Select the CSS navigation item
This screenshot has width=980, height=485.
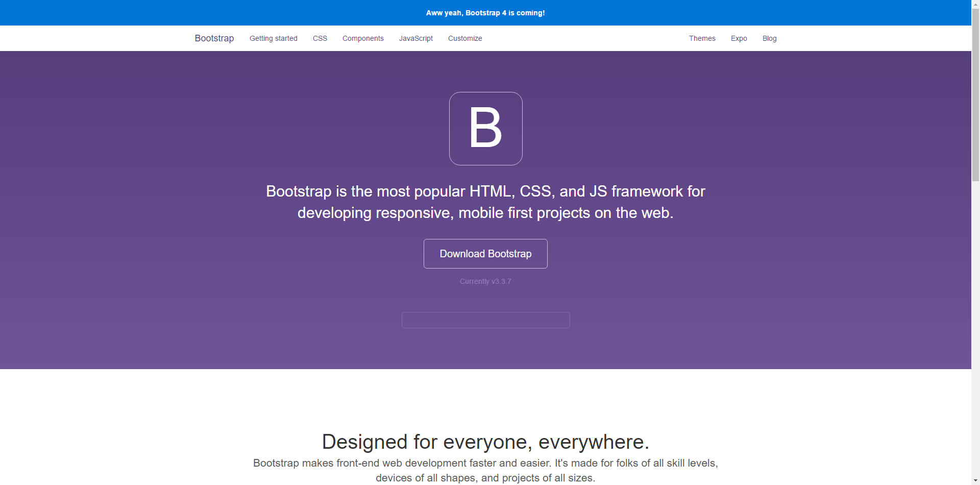pos(320,38)
